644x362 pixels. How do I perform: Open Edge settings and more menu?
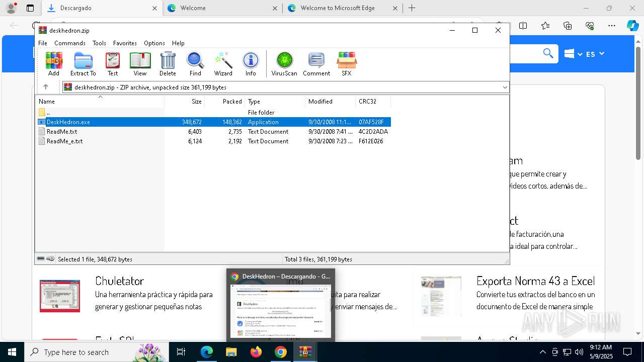(x=612, y=26)
